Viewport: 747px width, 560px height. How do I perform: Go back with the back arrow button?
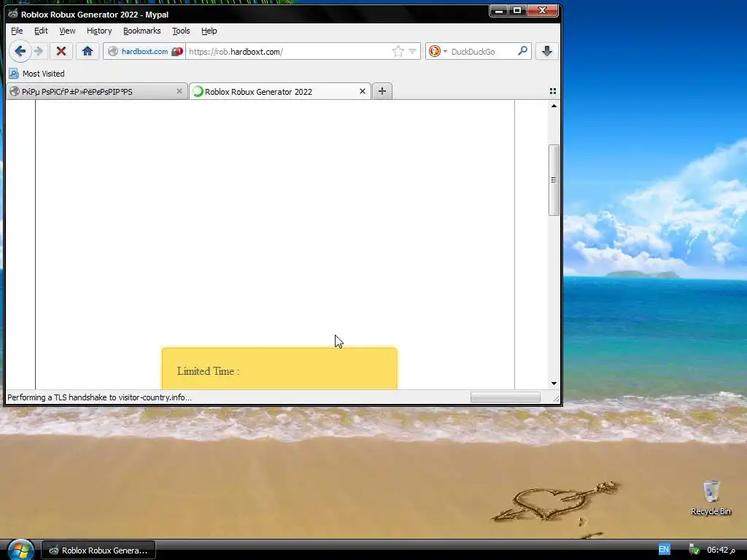[20, 51]
